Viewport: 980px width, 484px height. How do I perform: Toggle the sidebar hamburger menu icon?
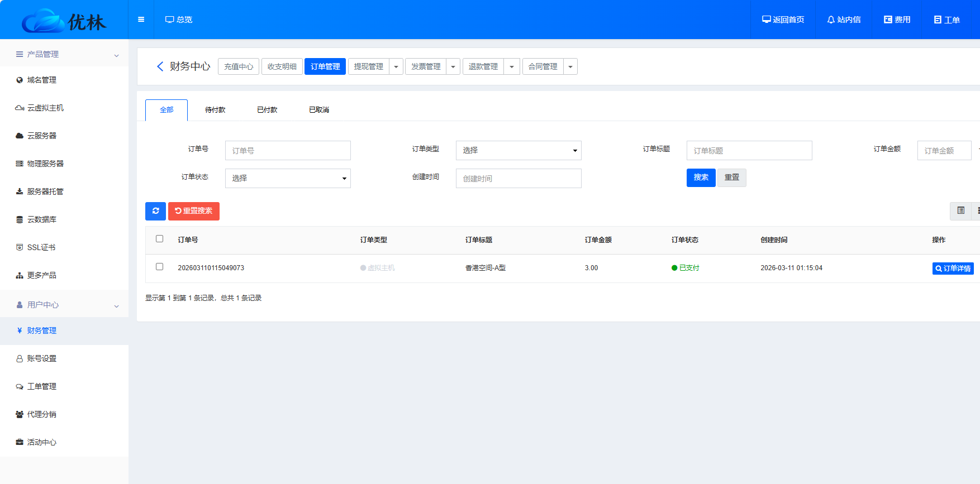pyautogui.click(x=141, y=20)
